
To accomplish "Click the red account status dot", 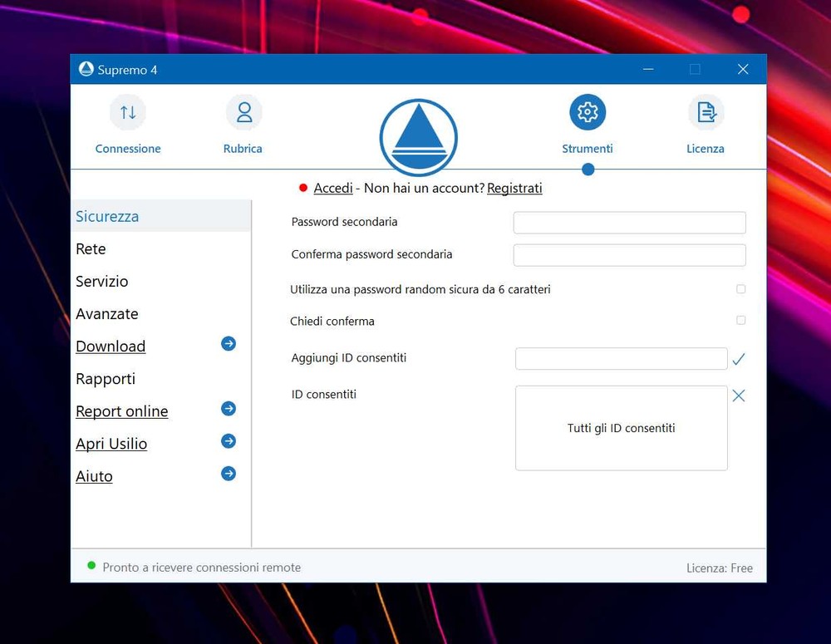I will coord(303,188).
